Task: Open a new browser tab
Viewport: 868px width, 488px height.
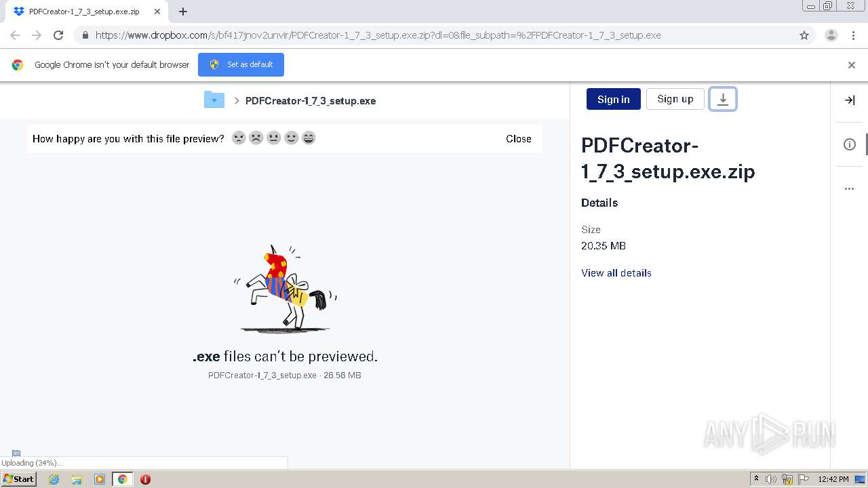Action: click(183, 12)
